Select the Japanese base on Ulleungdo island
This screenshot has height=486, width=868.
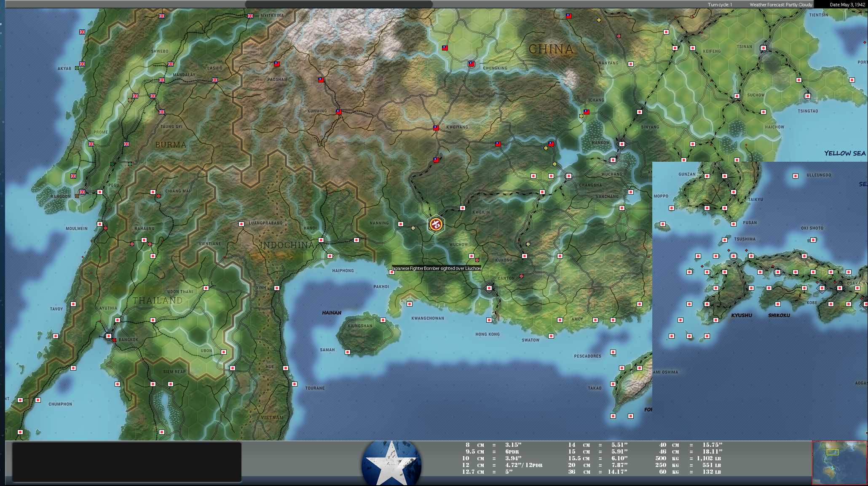(x=796, y=176)
